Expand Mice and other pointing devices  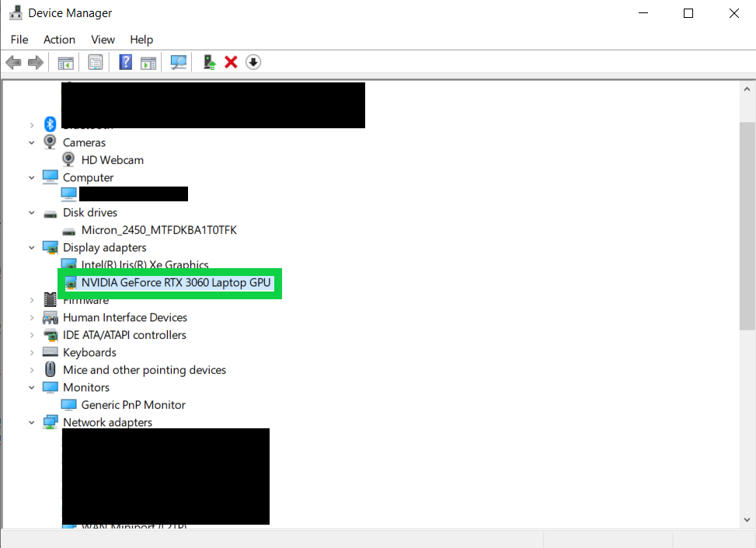pos(32,371)
